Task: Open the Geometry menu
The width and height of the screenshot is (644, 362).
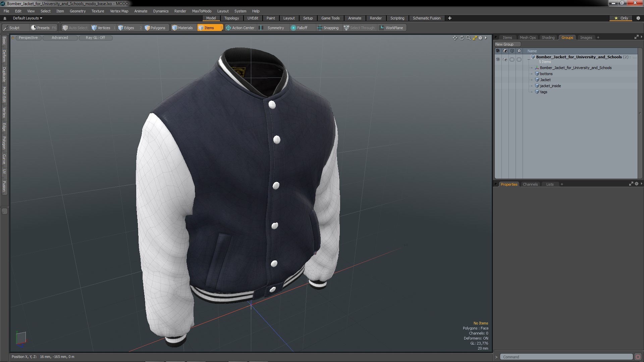Action: 77,11
